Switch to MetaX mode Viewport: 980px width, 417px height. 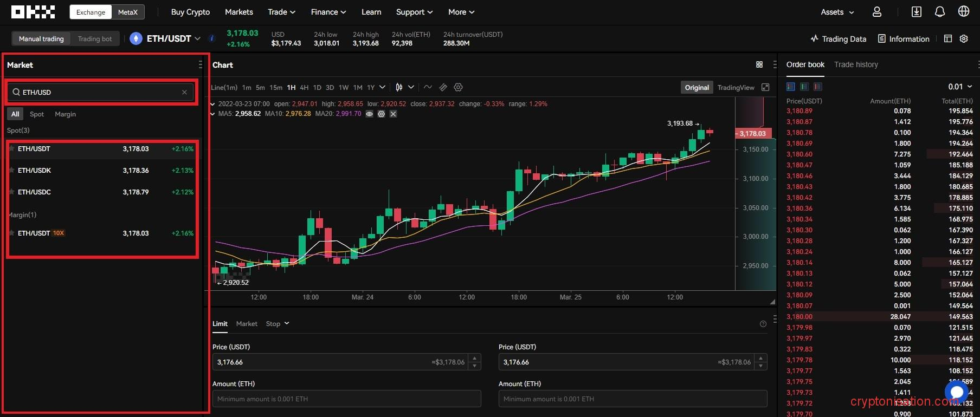[128, 12]
